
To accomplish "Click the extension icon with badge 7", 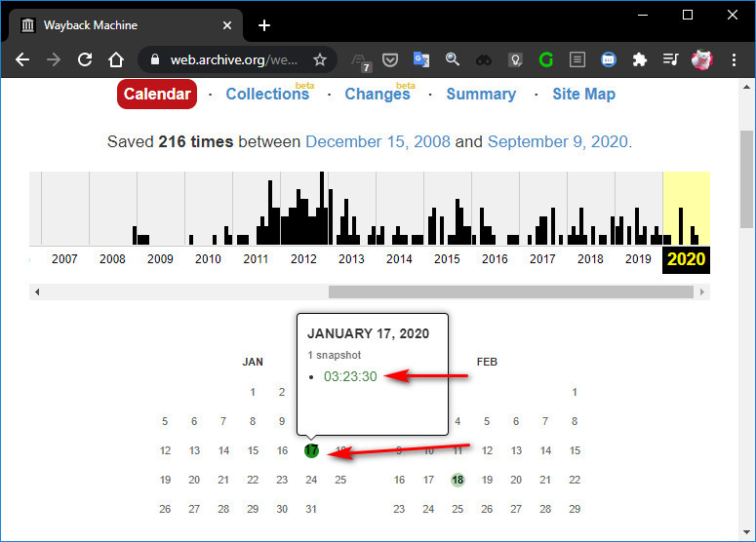I will click(x=361, y=61).
